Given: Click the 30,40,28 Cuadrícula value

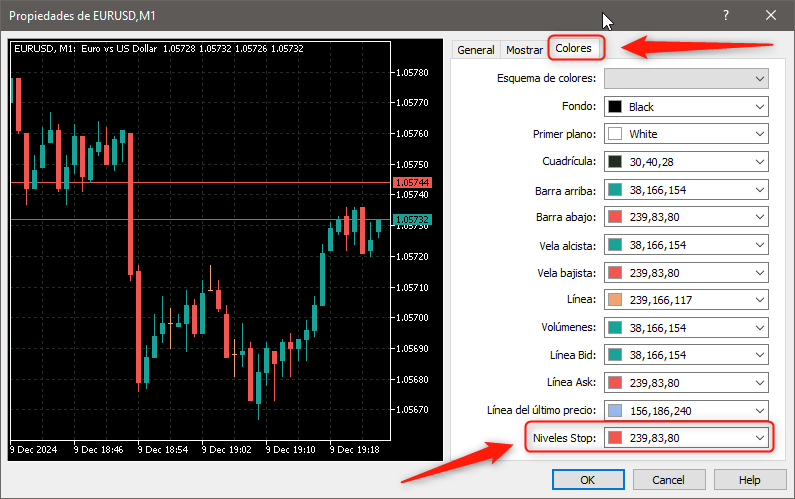Looking at the screenshot, I should pyautogui.click(x=652, y=162).
